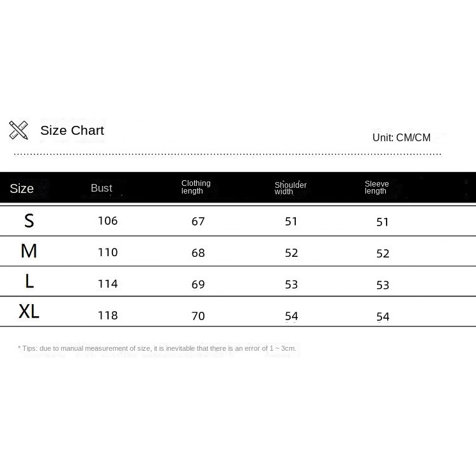The height and width of the screenshot is (476, 476).
Task: Click the bust value 118 for XL
Action: pyautogui.click(x=107, y=315)
